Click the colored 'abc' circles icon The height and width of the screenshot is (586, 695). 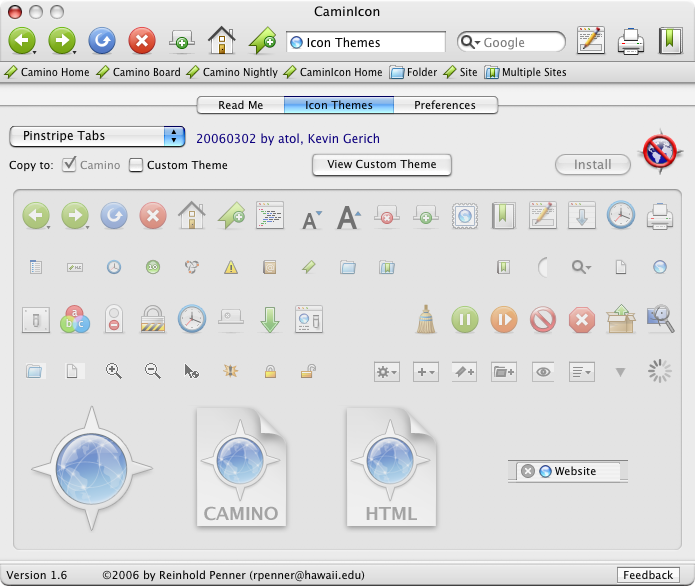coord(74,319)
